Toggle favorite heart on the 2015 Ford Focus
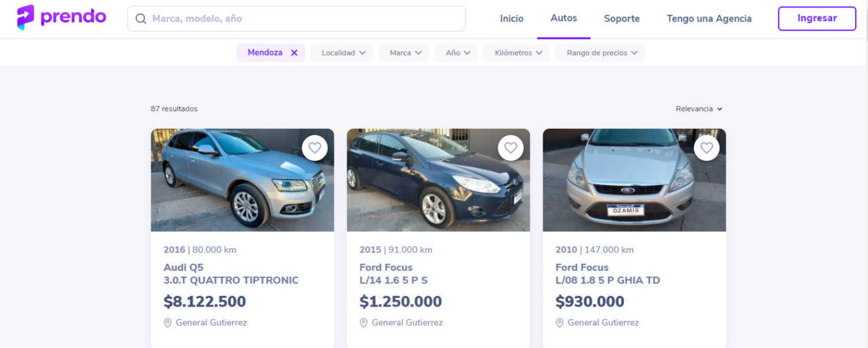 pos(511,147)
